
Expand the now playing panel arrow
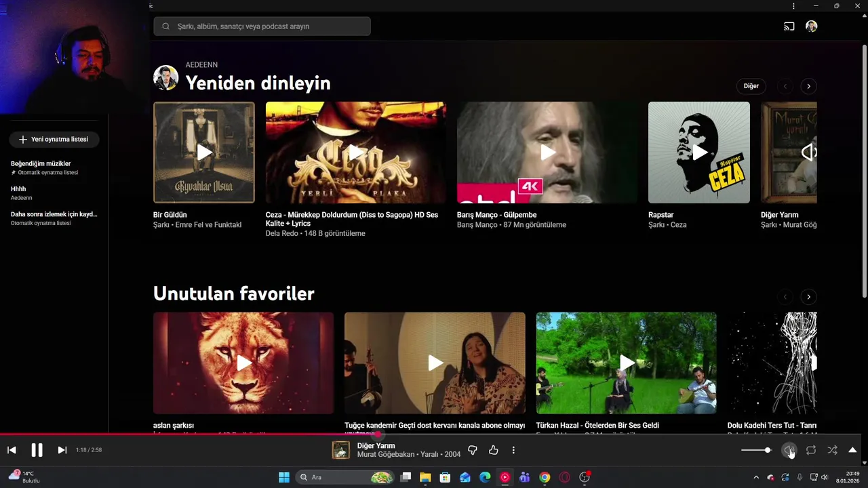coord(852,450)
